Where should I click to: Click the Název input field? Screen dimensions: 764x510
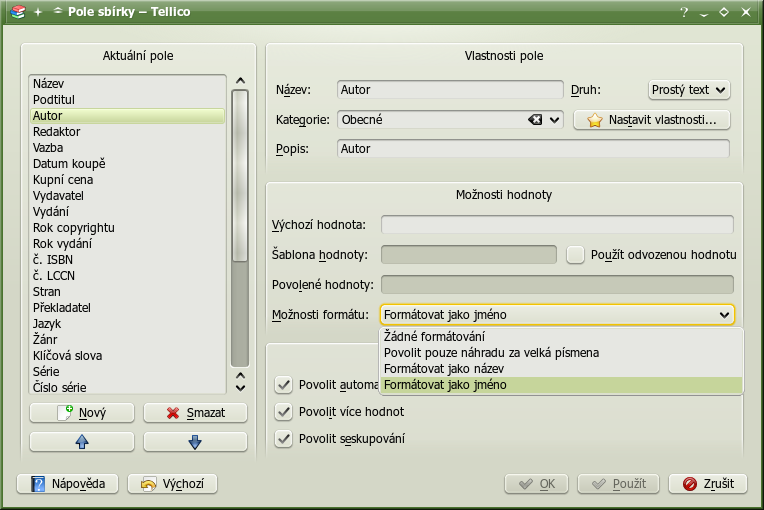click(x=450, y=90)
